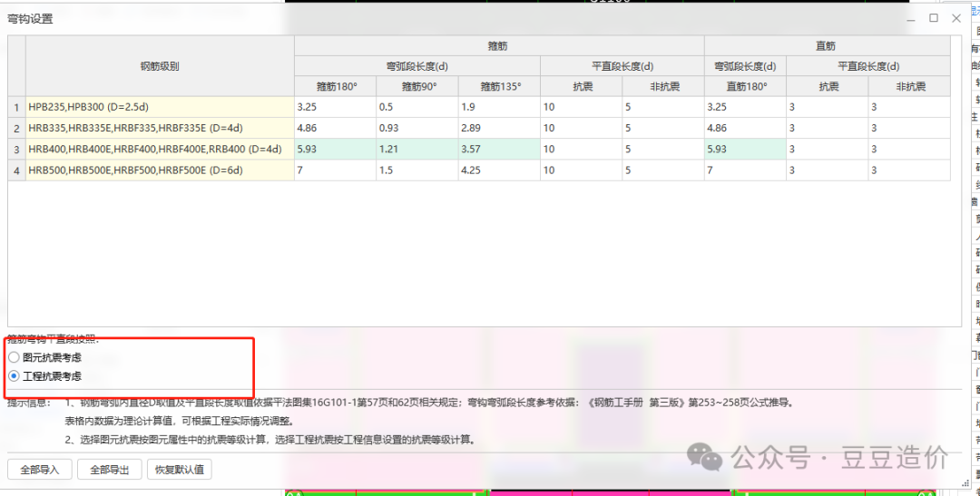Select row header number 1
Screen dimensions: 980x496
(x=16, y=107)
